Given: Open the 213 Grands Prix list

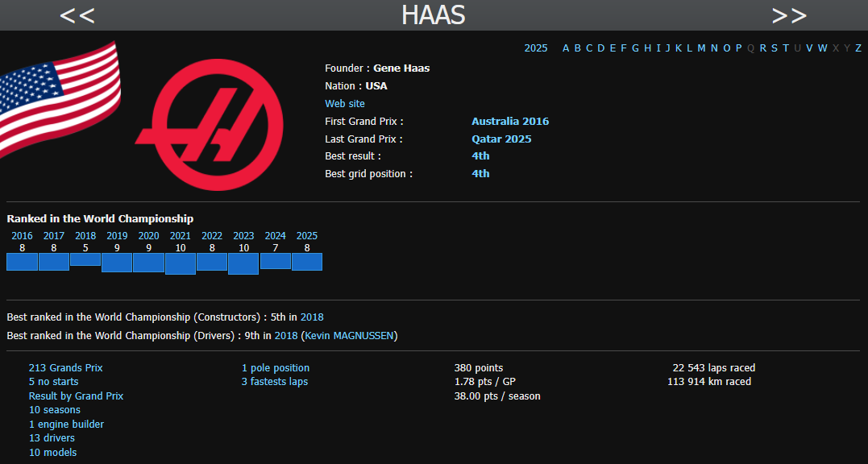Looking at the screenshot, I should (65, 368).
